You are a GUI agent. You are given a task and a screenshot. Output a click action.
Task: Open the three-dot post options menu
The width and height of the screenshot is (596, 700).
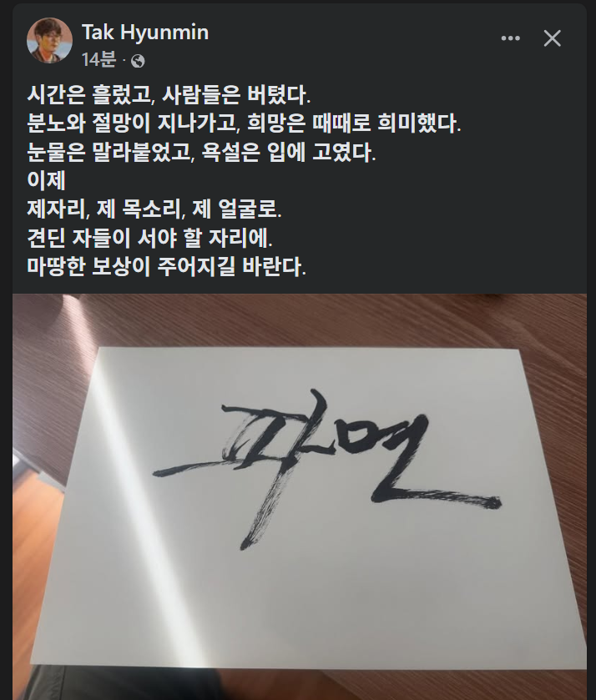pyautogui.click(x=510, y=38)
